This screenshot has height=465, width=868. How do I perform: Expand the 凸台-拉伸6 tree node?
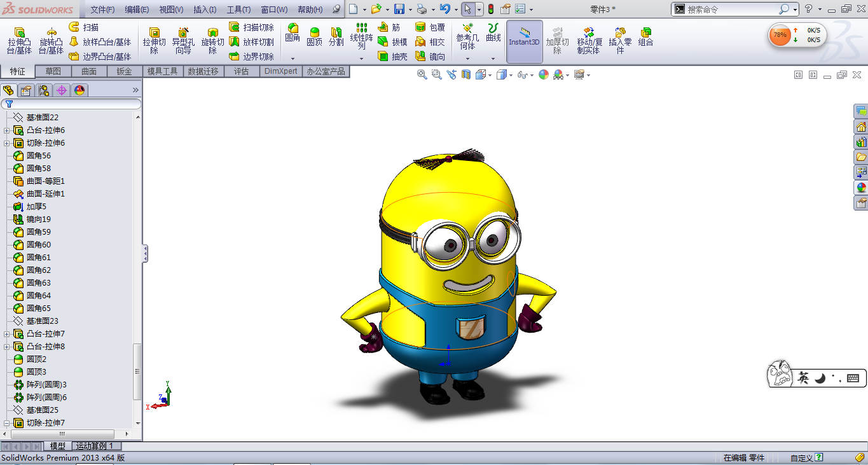[7, 130]
